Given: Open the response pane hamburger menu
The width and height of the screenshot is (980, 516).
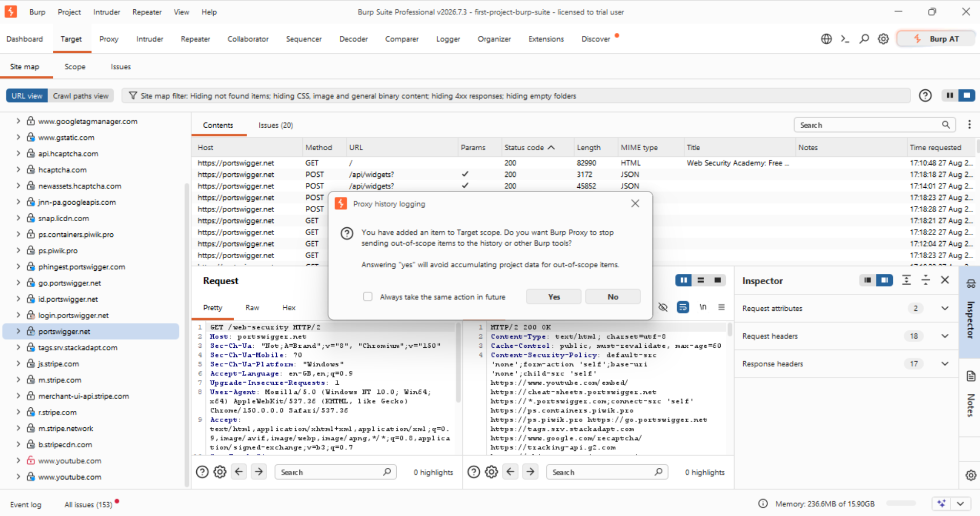Looking at the screenshot, I should tap(721, 307).
